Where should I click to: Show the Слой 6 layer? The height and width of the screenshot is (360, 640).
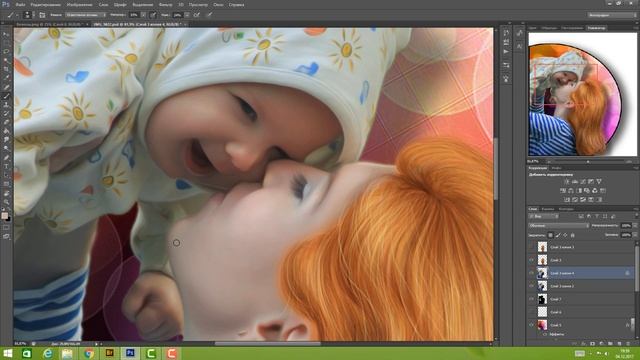tap(531, 312)
